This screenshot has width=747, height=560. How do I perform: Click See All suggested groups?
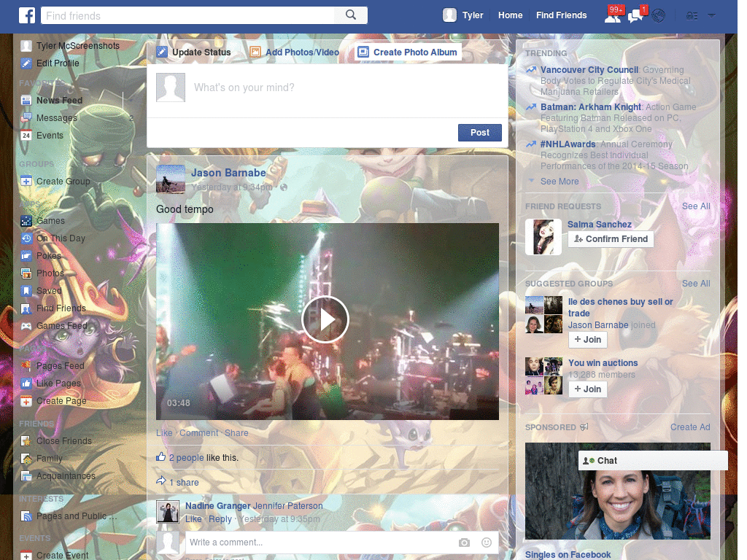696,284
